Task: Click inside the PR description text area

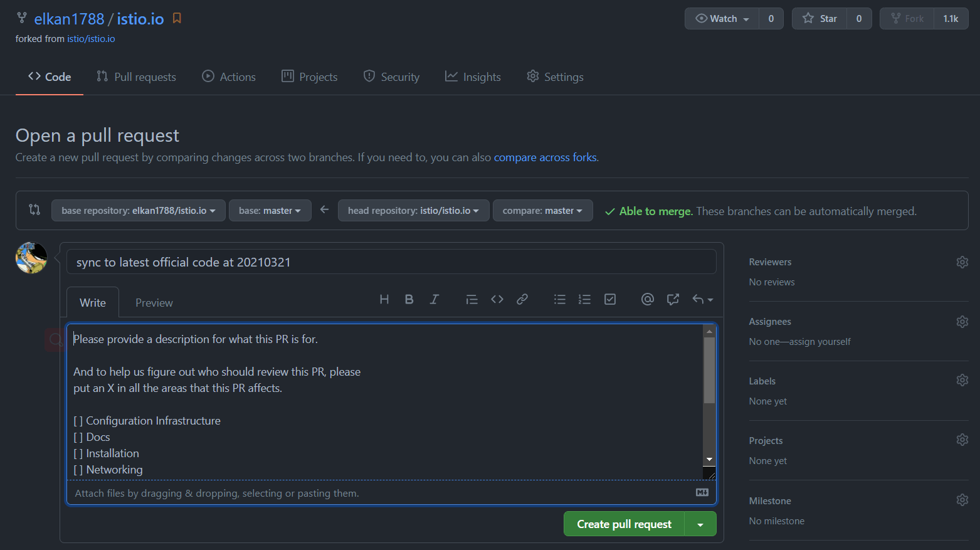Action: point(385,401)
